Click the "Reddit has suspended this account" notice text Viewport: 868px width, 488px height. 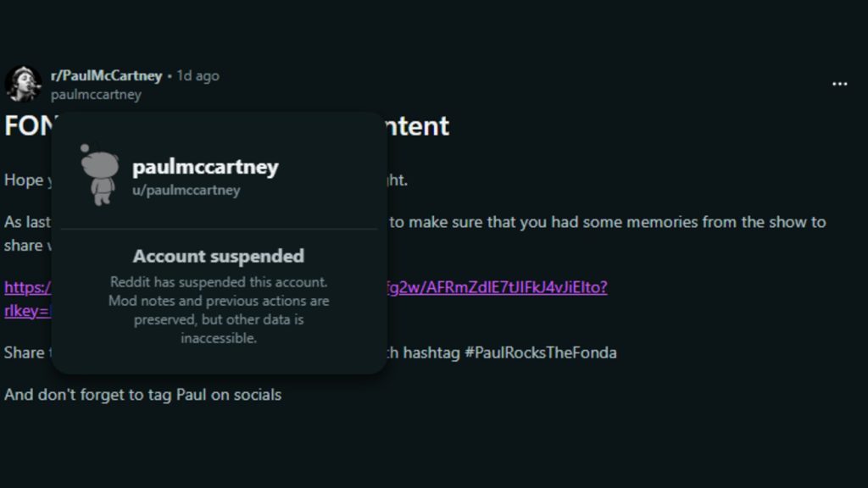click(x=219, y=282)
